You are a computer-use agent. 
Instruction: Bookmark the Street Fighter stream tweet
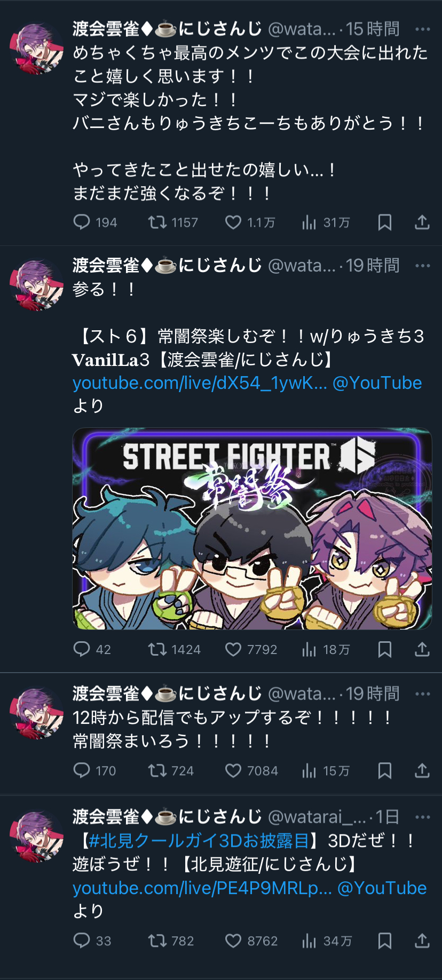pyautogui.click(x=385, y=649)
